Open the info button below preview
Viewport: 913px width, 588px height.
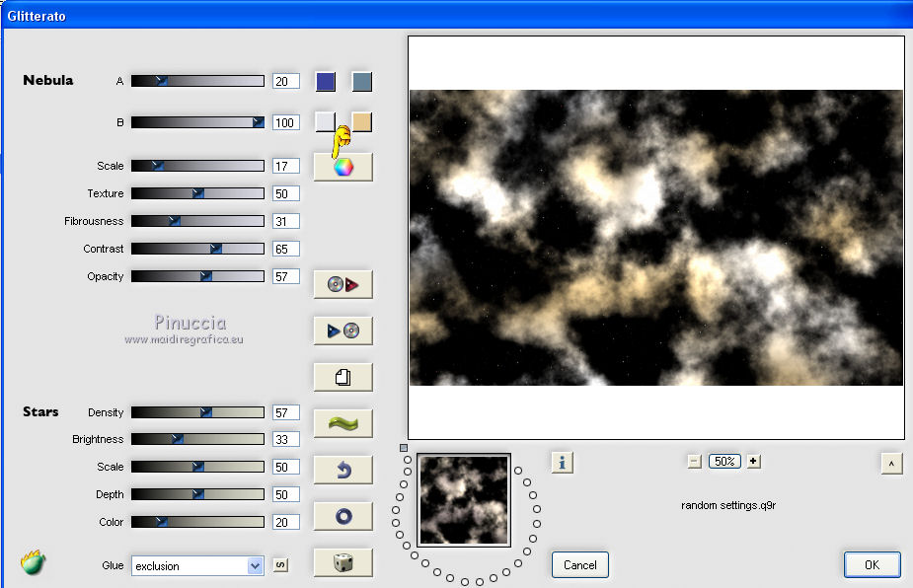(562, 463)
